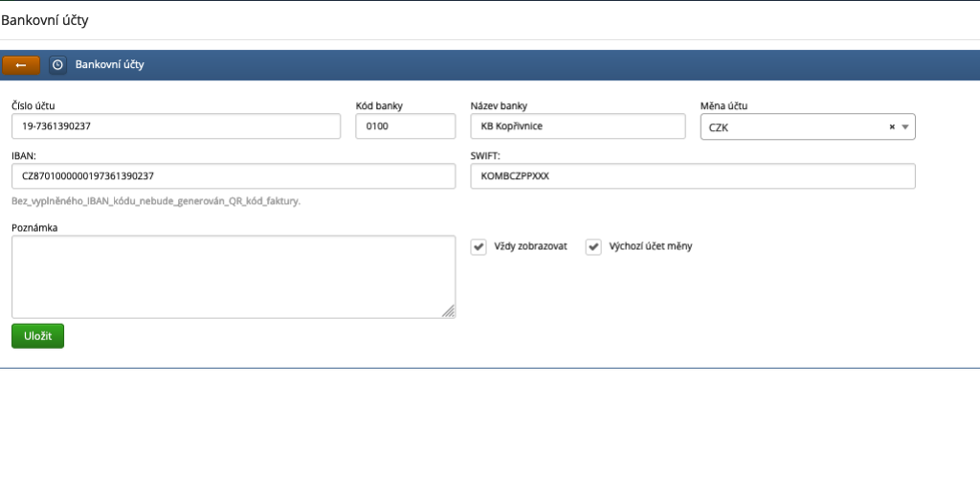Click the Měna účtu field label
This screenshot has height=501, width=980.
tap(724, 105)
